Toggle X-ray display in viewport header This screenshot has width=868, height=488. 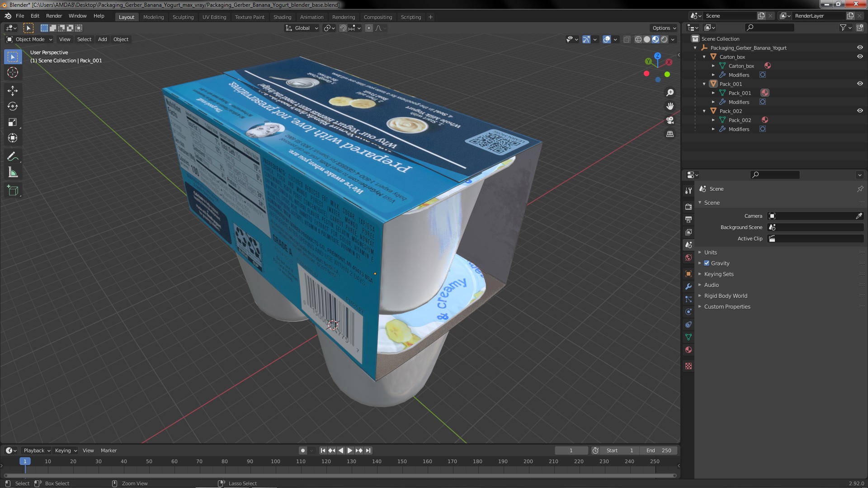pos(627,39)
